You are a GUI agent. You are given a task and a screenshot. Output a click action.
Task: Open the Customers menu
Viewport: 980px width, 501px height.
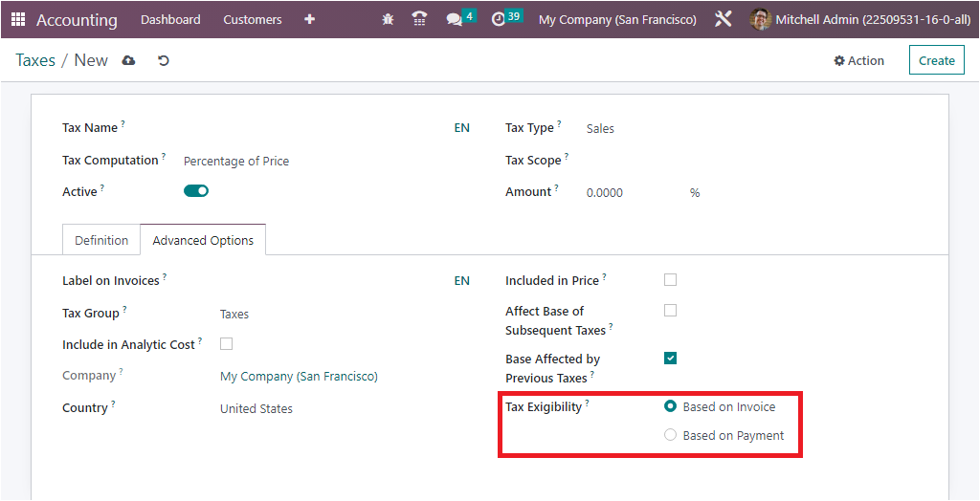click(x=253, y=19)
